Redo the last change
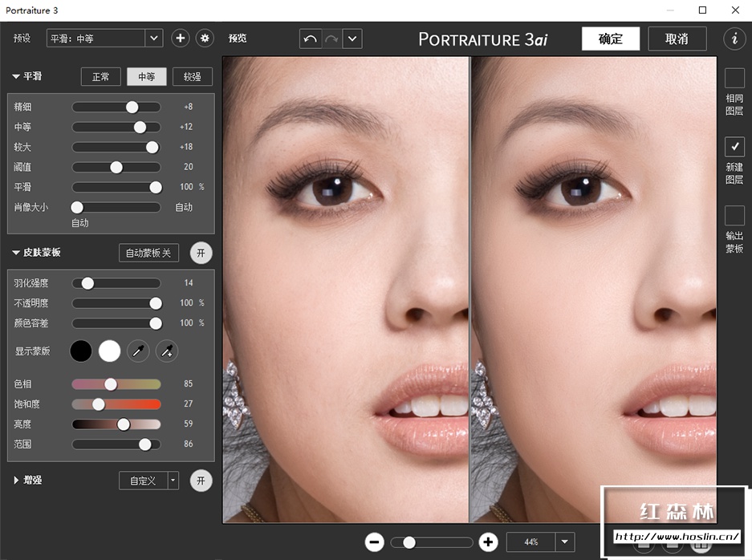Image resolution: width=752 pixels, height=560 pixels. tap(331, 39)
